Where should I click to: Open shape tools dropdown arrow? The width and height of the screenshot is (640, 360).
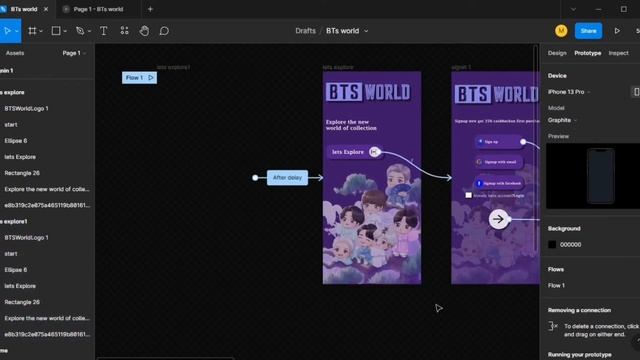coord(65,31)
